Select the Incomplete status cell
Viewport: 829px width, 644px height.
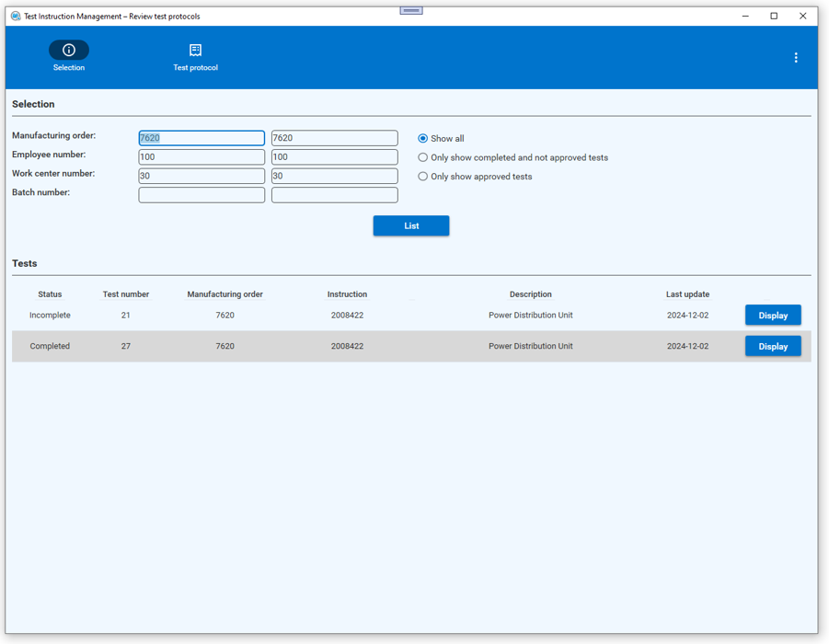click(50, 316)
